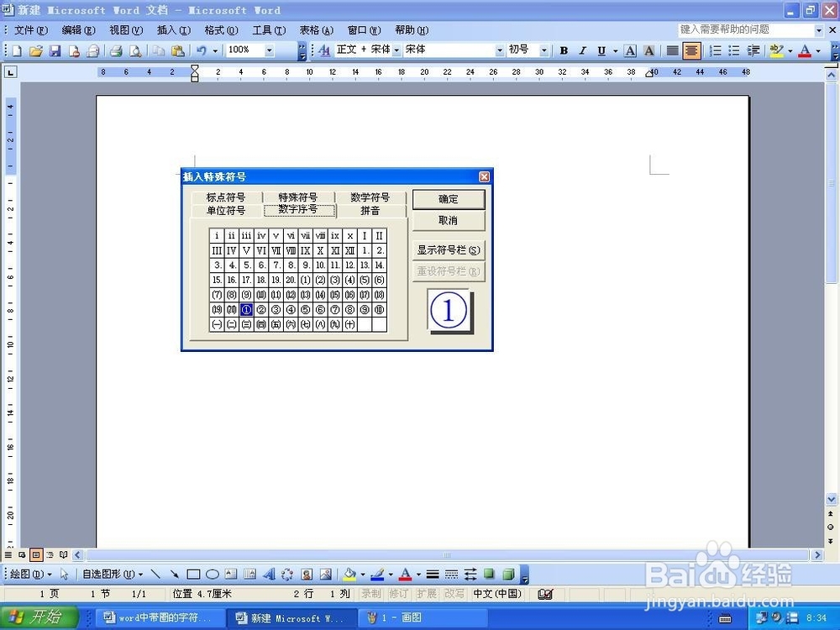Switch to the 数学符号 tab

370,197
